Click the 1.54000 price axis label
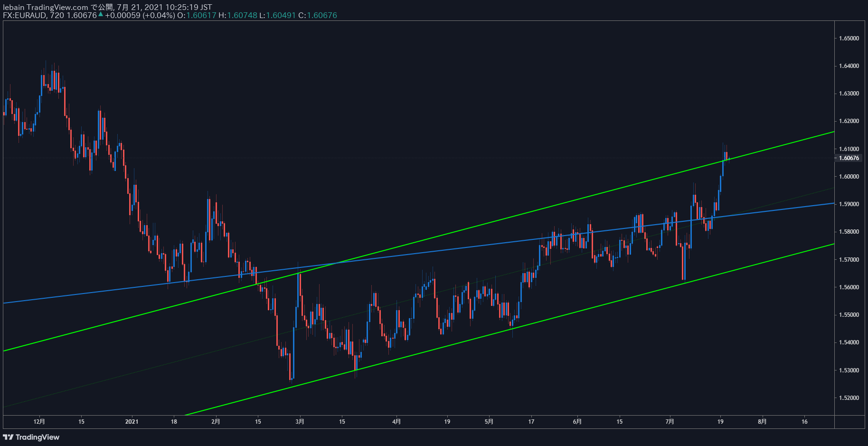This screenshot has height=446, width=868. pyautogui.click(x=849, y=342)
